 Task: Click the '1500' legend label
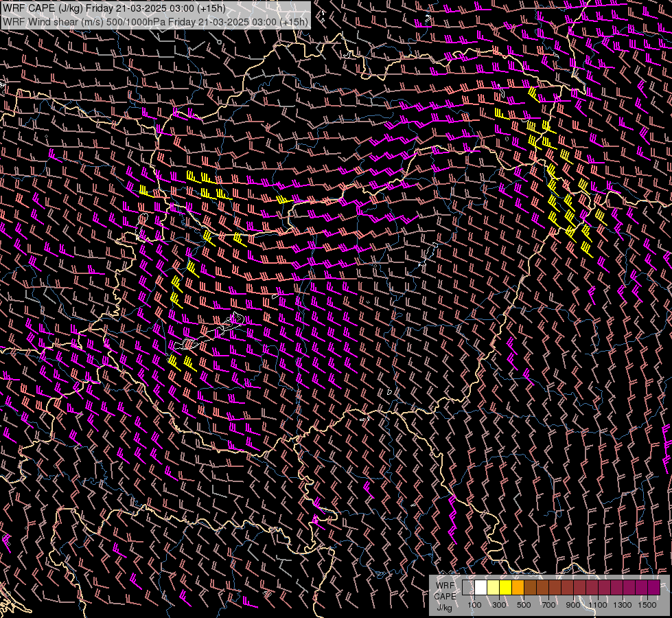tap(647, 605)
